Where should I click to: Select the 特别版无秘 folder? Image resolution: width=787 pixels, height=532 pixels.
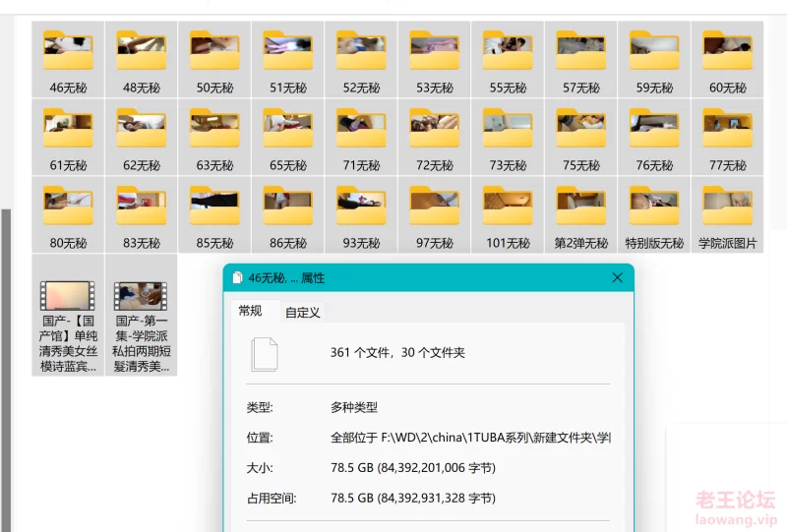[x=654, y=214]
